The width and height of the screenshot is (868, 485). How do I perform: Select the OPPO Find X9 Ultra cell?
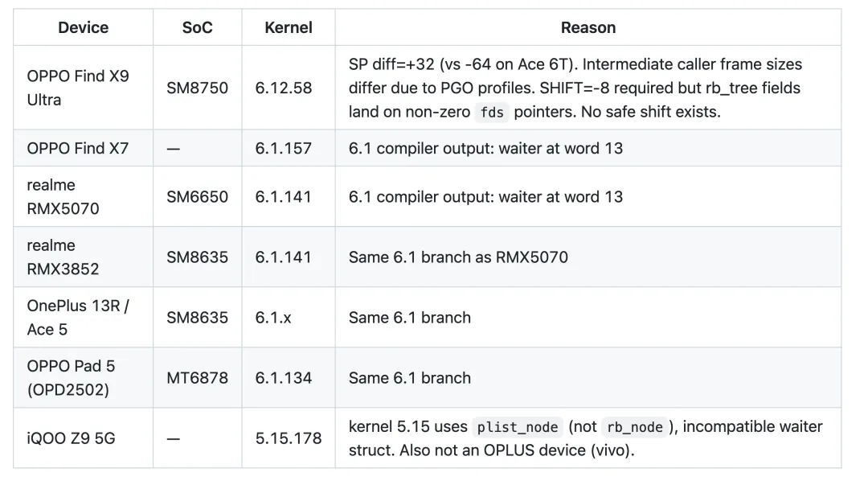[83, 88]
